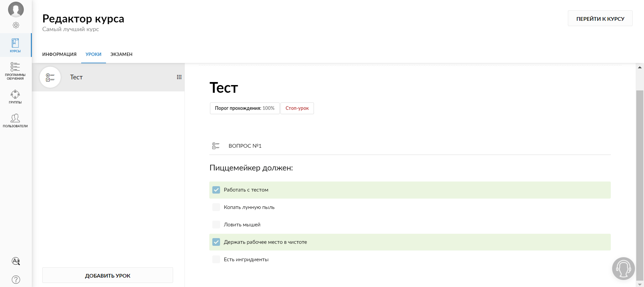Image resolution: width=644 pixels, height=287 pixels.
Task: Check the 'Копать лунную пыль' answer
Action: coord(216,207)
